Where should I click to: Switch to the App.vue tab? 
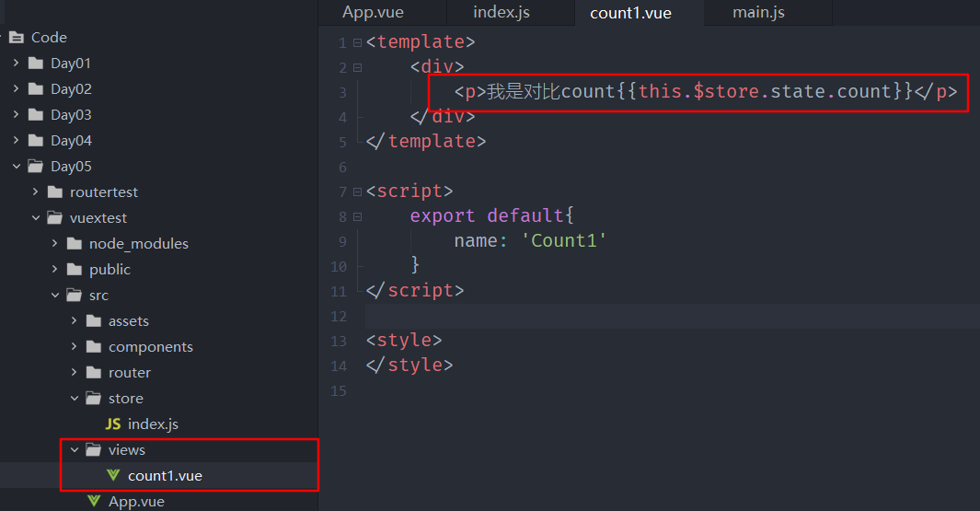point(373,13)
